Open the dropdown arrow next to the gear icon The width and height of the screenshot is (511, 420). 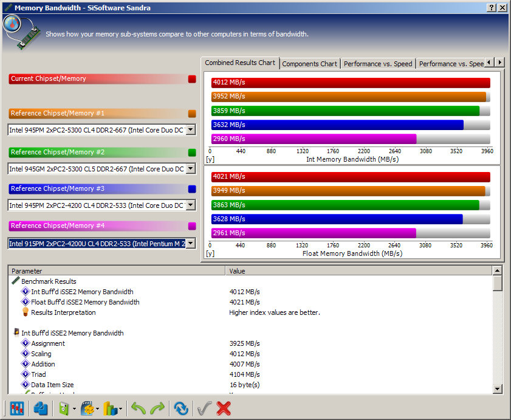pyautogui.click(x=97, y=409)
